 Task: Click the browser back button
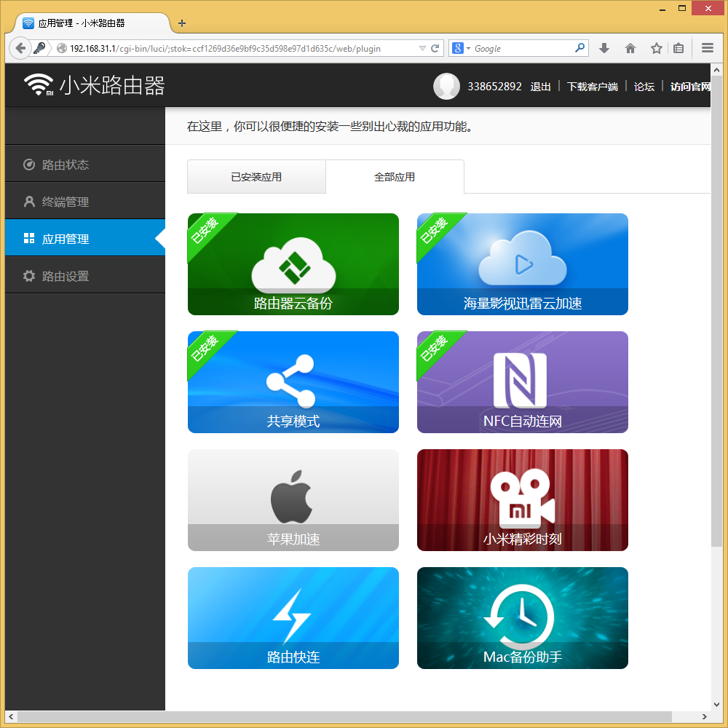click(20, 48)
